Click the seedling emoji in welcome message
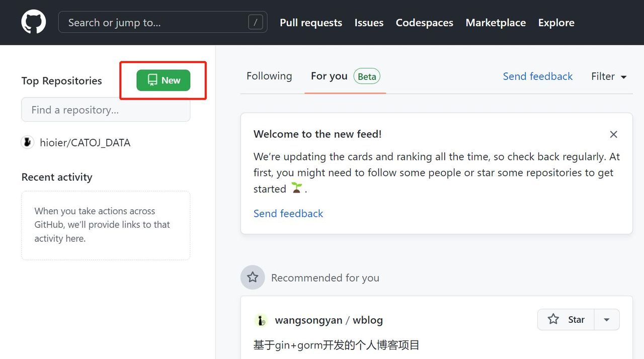The image size is (644, 359). pos(296,187)
